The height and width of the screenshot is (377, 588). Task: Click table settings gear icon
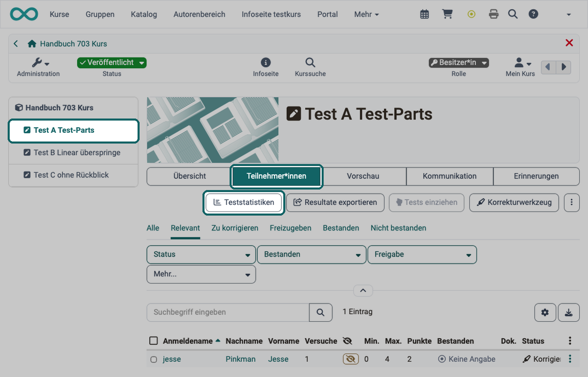click(545, 312)
